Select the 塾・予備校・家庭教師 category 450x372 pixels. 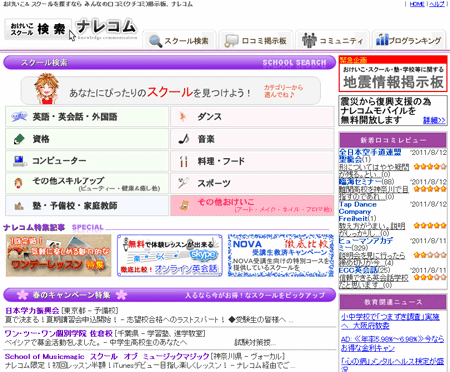click(x=87, y=205)
